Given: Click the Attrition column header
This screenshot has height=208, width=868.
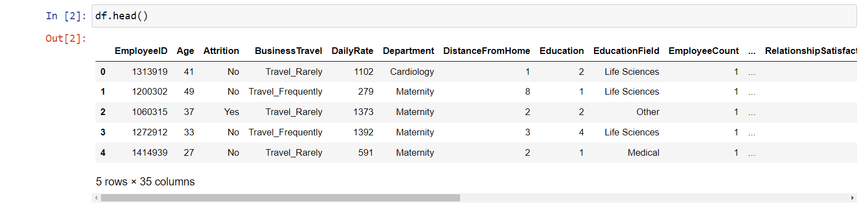Looking at the screenshot, I should [221, 51].
